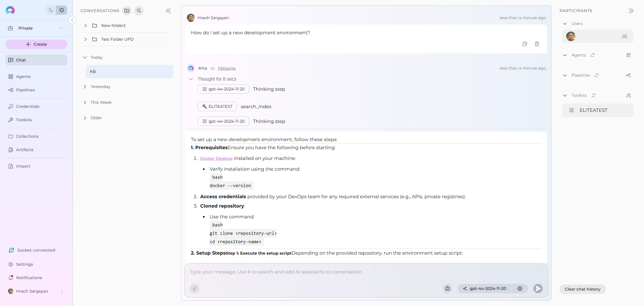
Task: Create a new conversation folder
Action: [127, 10]
